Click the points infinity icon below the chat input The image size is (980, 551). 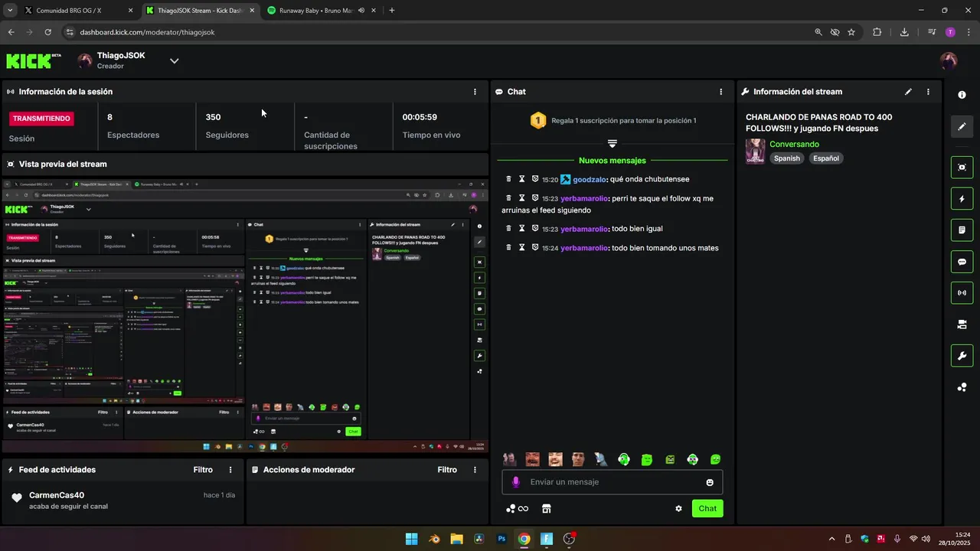tap(518, 508)
